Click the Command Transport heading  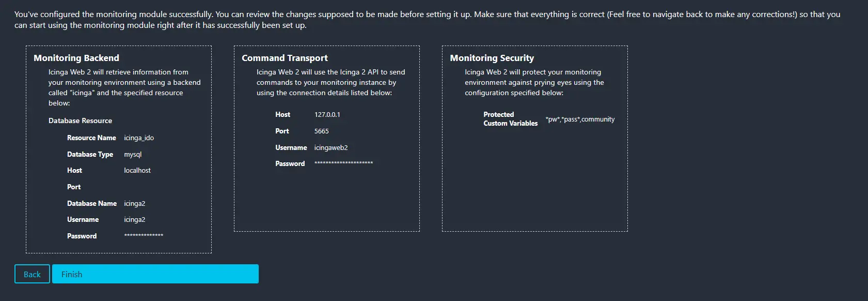tap(285, 58)
